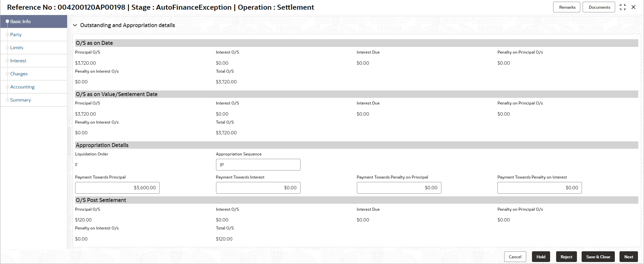The height and width of the screenshot is (264, 644).
Task: Jump to the Summary step
Action: click(20, 100)
